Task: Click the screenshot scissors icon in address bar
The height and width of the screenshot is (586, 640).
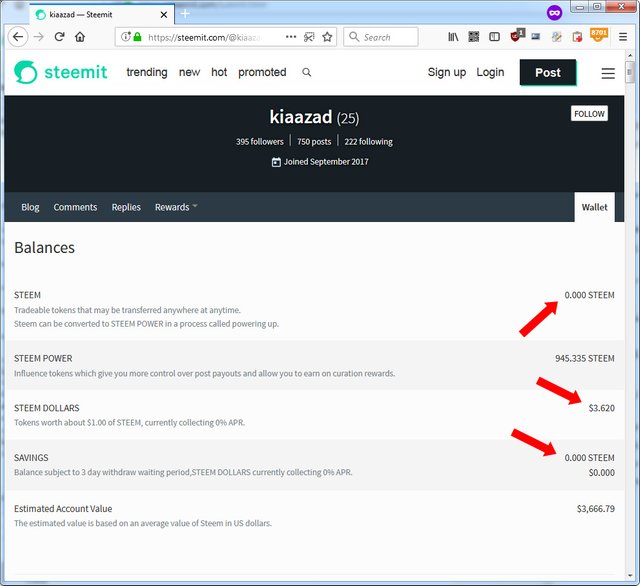Action: point(309,37)
